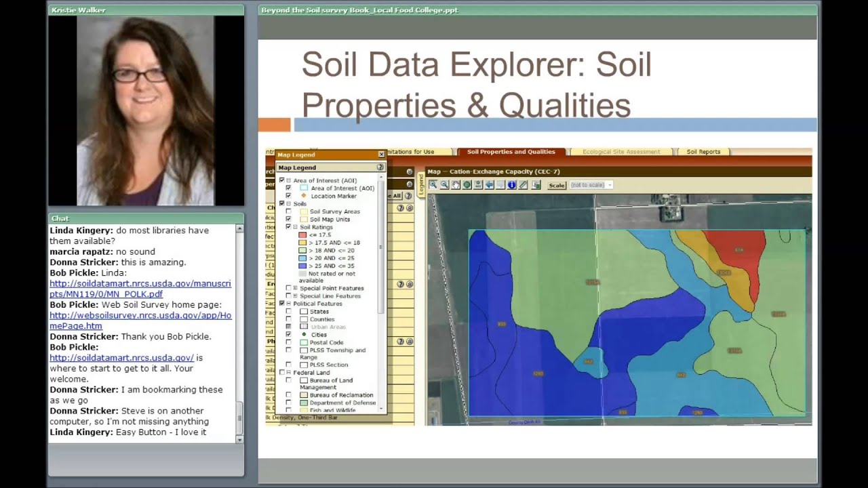Click chat scrollbar down arrow
Viewport: 868px width, 488px height.
[x=239, y=439]
